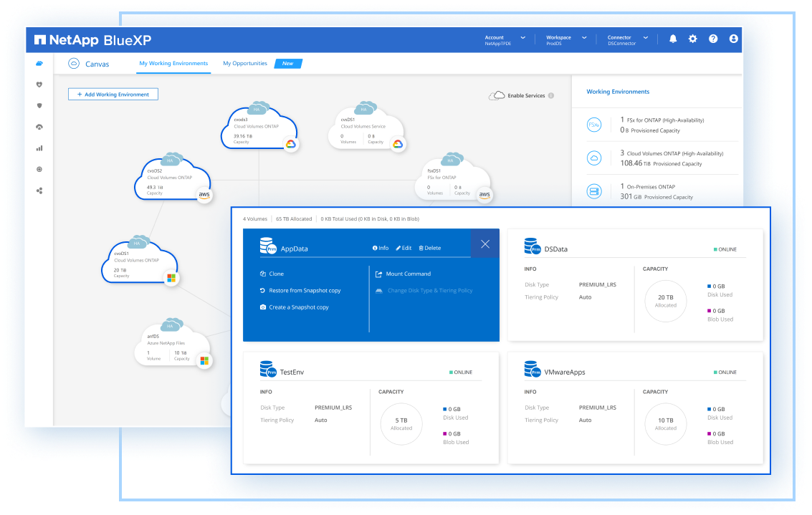Open the user profile icon

click(x=733, y=39)
